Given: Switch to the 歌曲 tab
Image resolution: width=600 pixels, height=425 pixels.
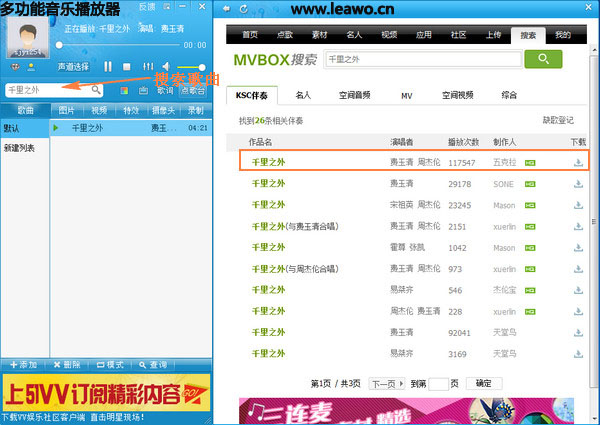Looking at the screenshot, I should (x=26, y=111).
